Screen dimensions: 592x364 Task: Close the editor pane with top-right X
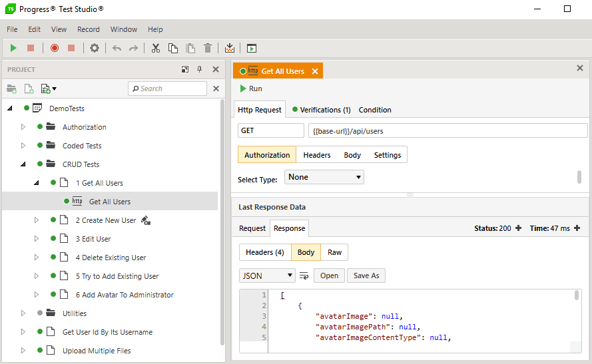coord(580,69)
